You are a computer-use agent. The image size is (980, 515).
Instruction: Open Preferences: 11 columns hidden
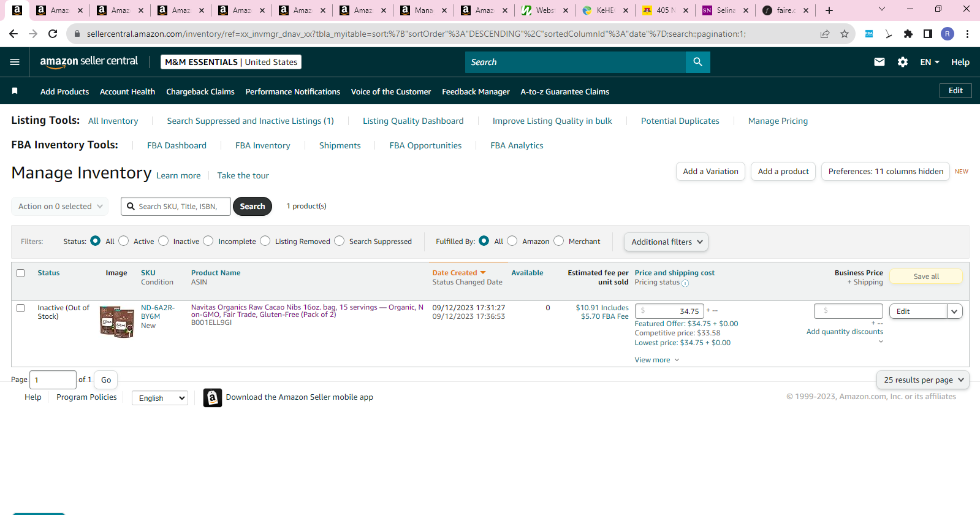click(886, 172)
